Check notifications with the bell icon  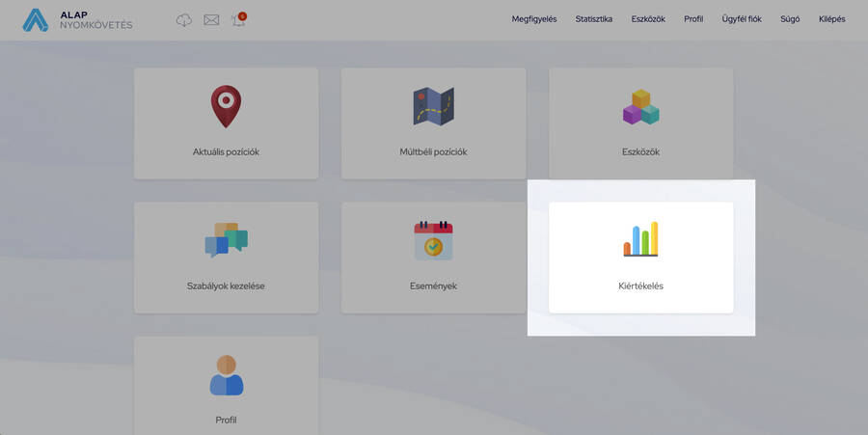(238, 19)
